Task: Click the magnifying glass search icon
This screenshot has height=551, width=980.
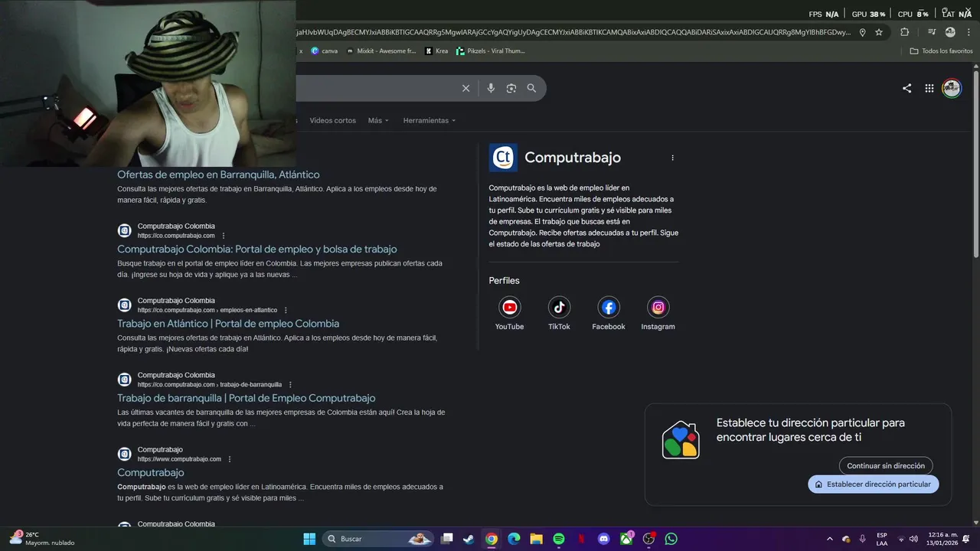Action: pos(531,88)
